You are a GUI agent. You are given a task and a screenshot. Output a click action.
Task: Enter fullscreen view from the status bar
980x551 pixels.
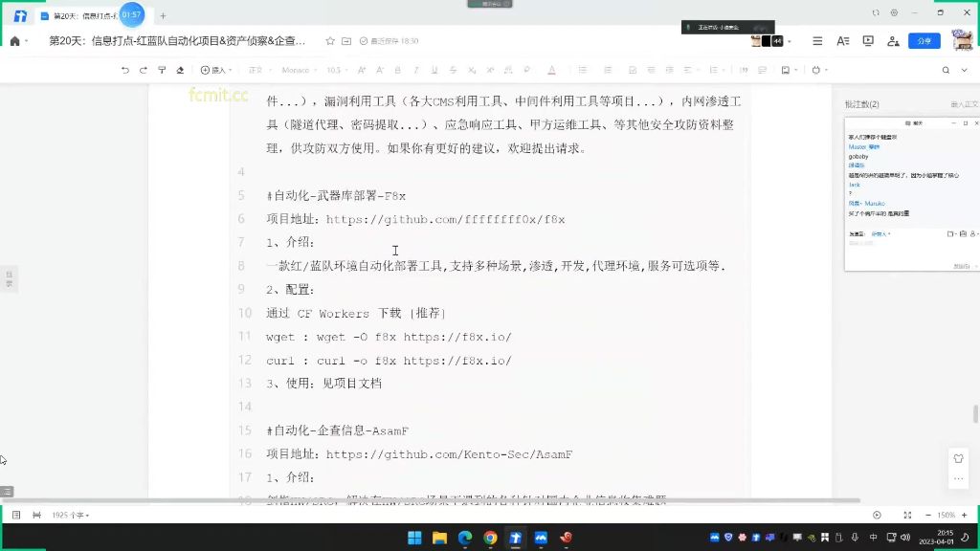pos(907,516)
